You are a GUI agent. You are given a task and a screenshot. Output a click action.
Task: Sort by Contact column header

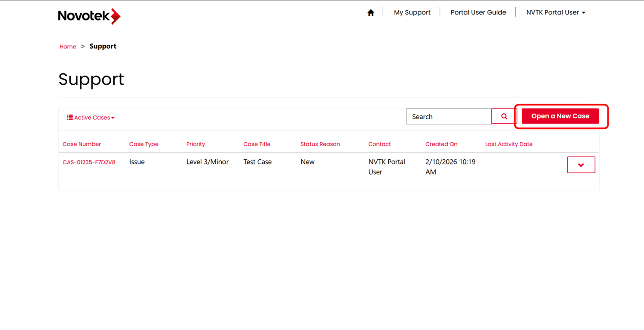(x=379, y=144)
